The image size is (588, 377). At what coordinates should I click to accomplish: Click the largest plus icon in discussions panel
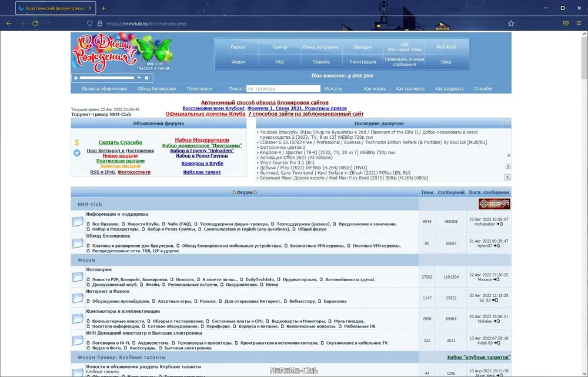(x=507, y=177)
